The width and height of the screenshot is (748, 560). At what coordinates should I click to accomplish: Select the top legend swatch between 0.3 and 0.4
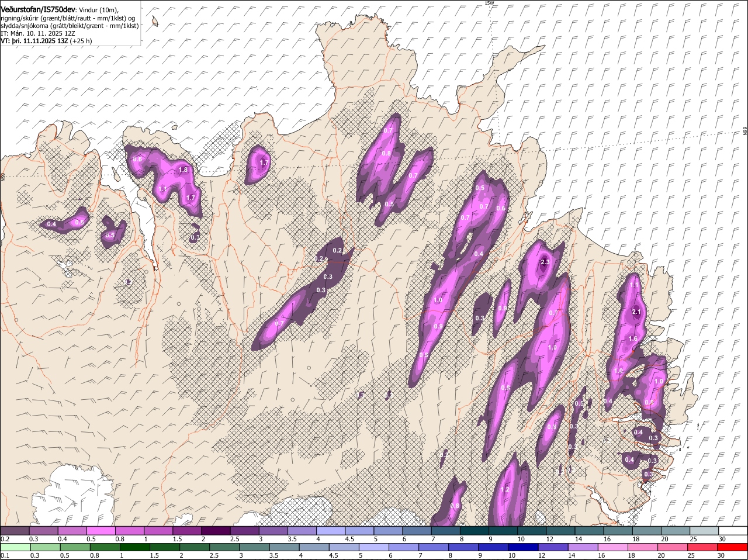pyautogui.click(x=44, y=530)
